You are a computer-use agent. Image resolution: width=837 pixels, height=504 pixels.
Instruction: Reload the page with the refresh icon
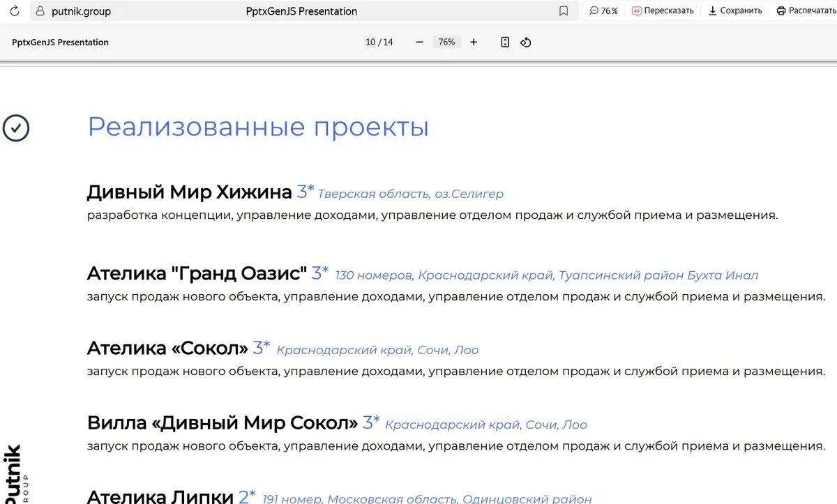[x=14, y=11]
